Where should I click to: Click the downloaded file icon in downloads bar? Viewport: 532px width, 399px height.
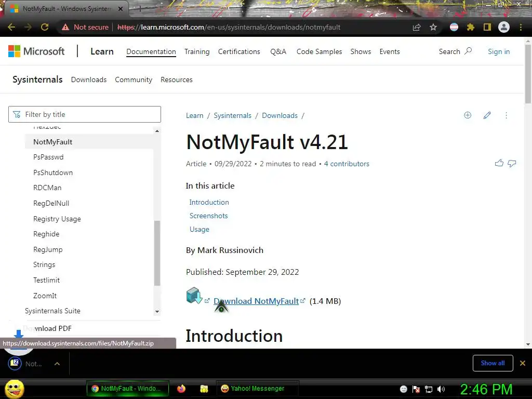coord(15,363)
